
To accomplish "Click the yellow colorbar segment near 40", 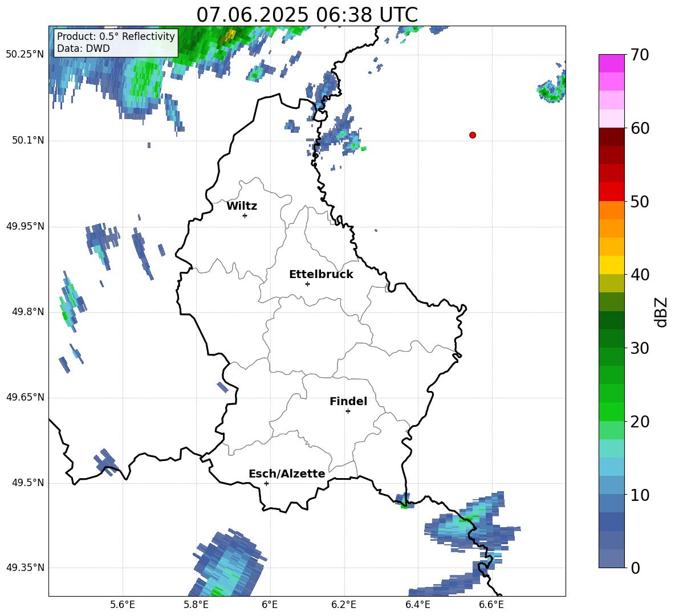I will 611,265.
